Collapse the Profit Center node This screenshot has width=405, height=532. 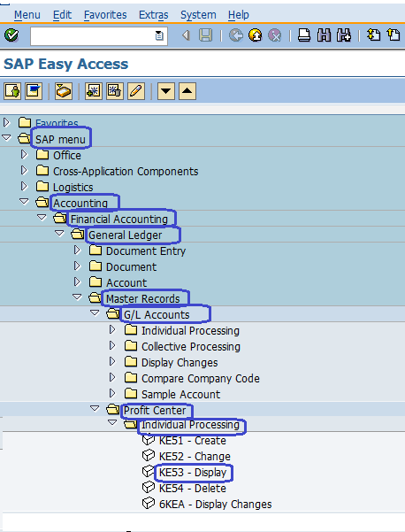[95, 408]
